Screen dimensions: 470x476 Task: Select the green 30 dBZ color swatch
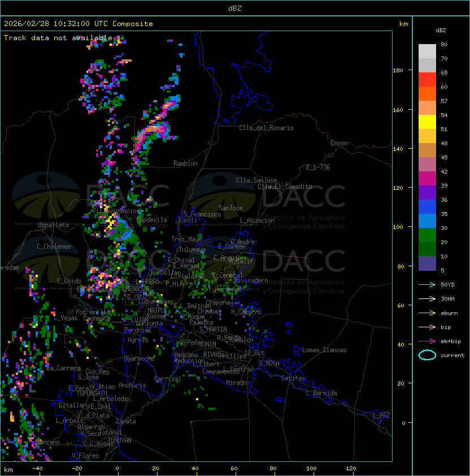[x=427, y=235]
